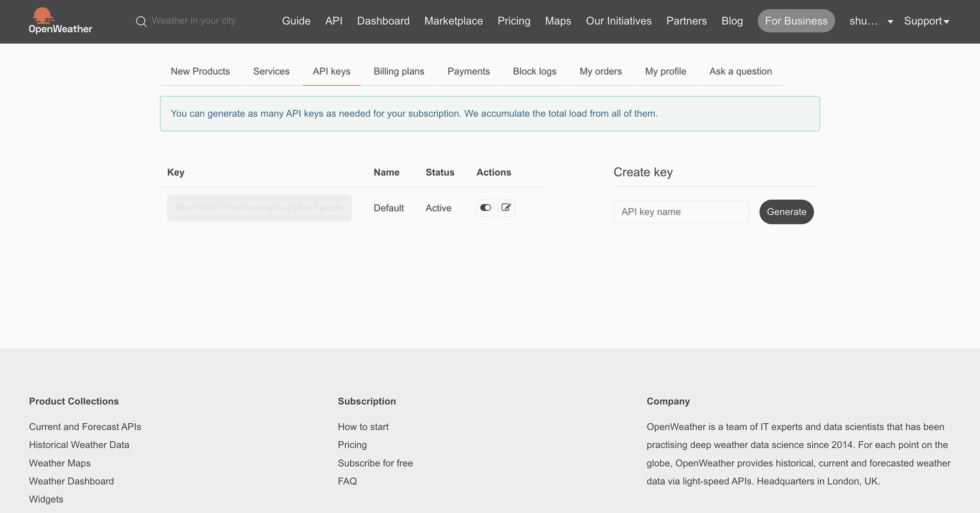Open the Block logs tab
This screenshot has height=513, width=980.
(534, 71)
